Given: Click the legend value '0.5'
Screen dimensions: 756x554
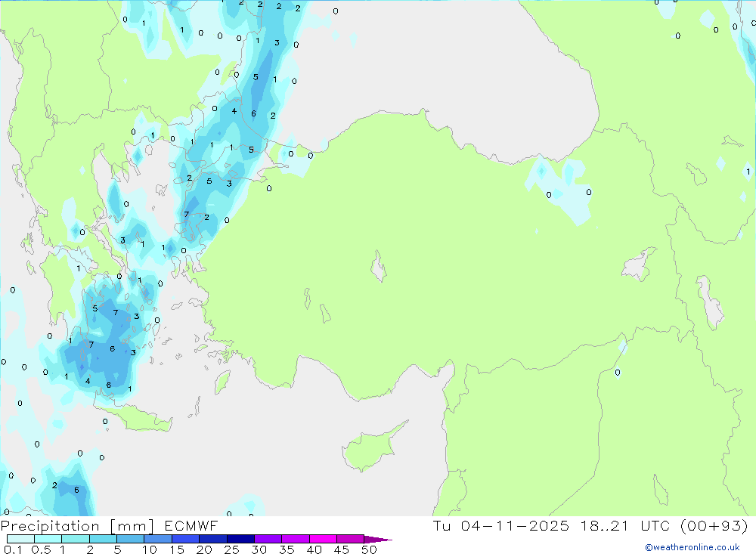Looking at the screenshot, I should (x=41, y=549).
